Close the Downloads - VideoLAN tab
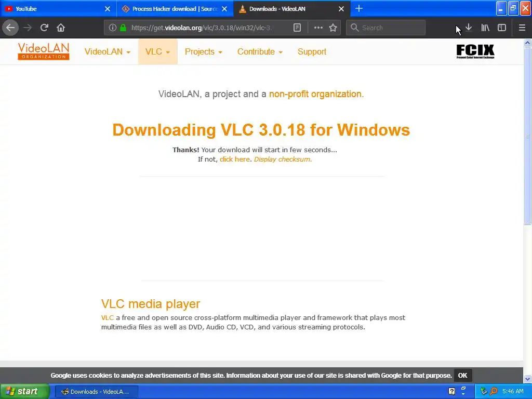Image resolution: width=532 pixels, height=399 pixels. [341, 9]
